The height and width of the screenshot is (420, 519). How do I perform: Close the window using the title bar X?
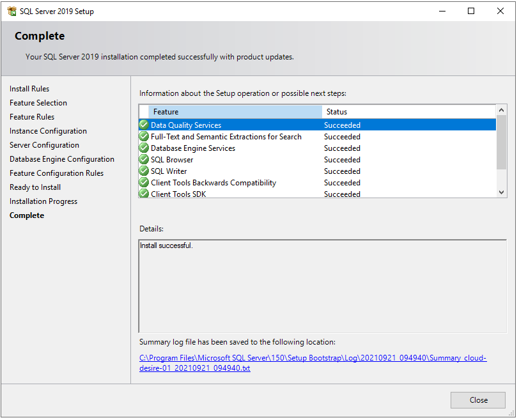click(500, 12)
